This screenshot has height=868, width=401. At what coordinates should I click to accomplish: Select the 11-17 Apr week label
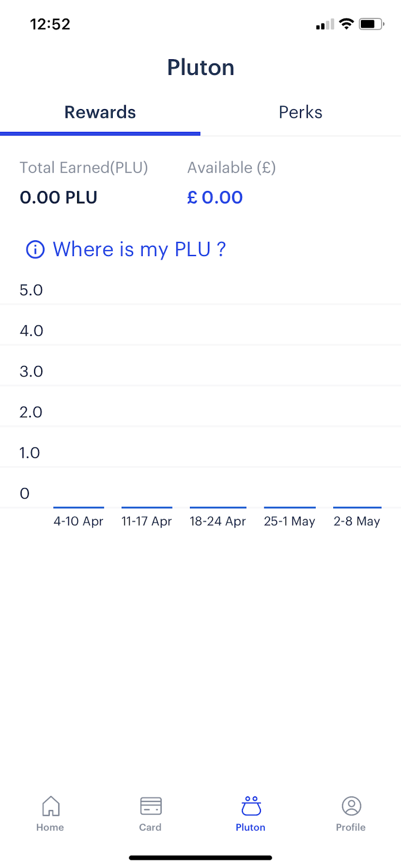[147, 521]
